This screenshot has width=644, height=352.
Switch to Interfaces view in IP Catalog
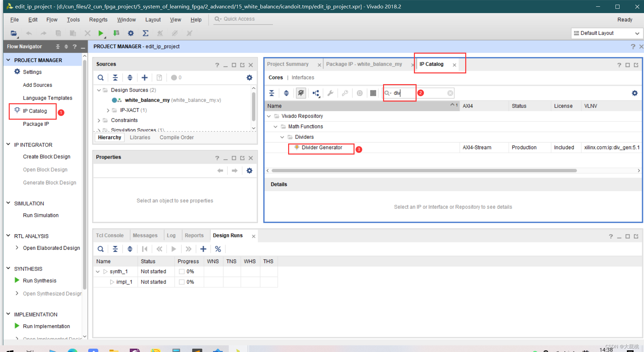pyautogui.click(x=303, y=77)
